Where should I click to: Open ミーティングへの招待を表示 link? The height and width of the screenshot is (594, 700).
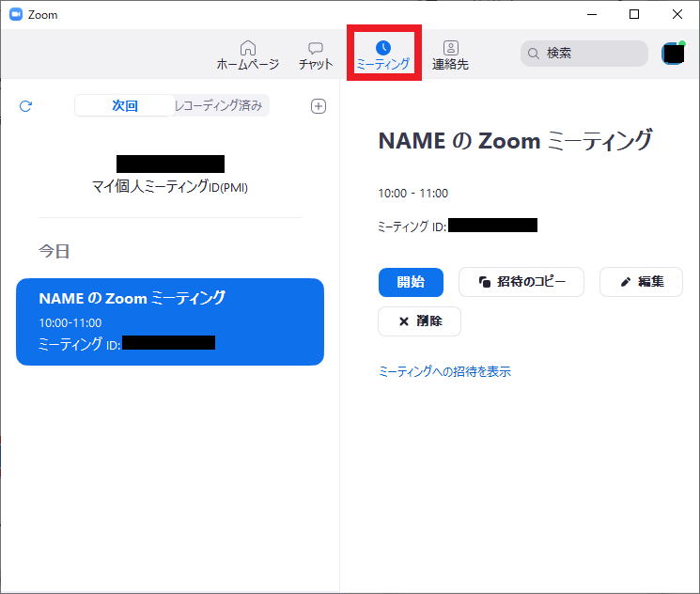[x=444, y=371]
